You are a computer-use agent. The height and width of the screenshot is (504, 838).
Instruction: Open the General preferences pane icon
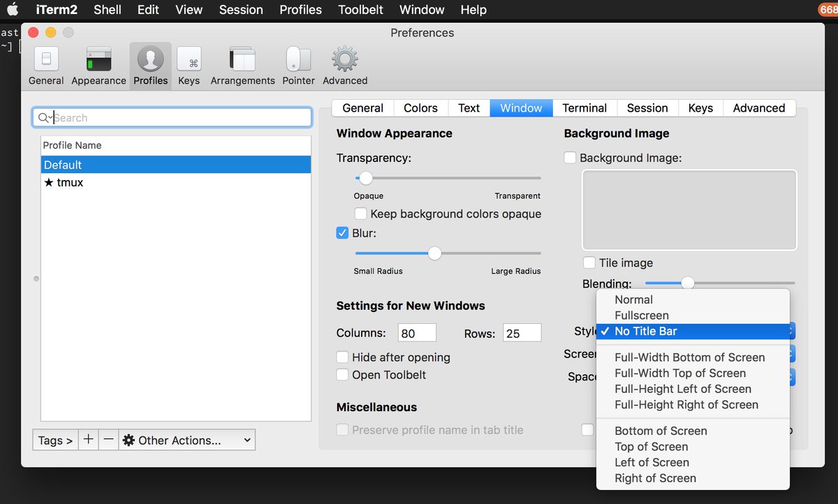tap(46, 59)
